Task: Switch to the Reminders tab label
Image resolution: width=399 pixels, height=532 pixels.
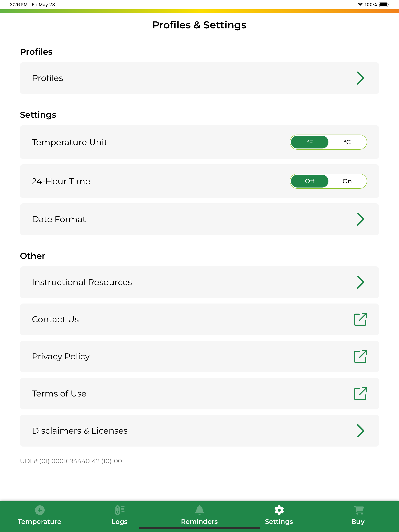Action: point(199,521)
